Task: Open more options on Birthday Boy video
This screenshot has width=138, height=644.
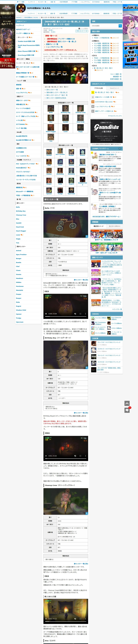Action: [85, 456]
